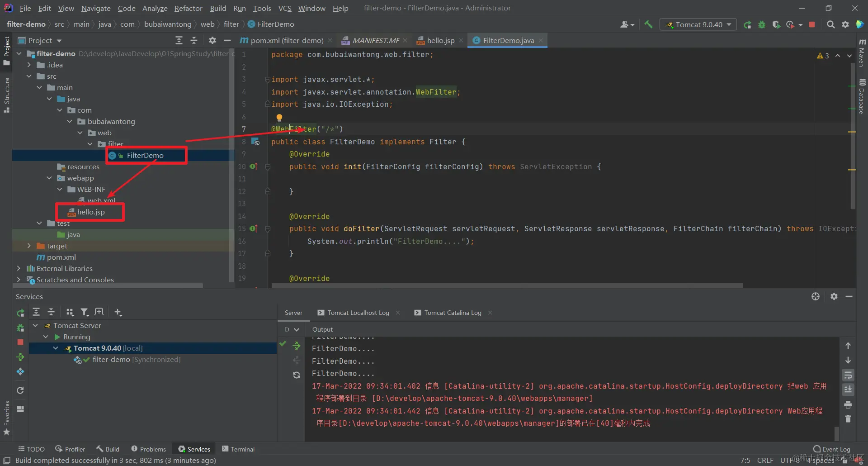Print the console output using printer icon
The height and width of the screenshot is (466, 868).
848,404
